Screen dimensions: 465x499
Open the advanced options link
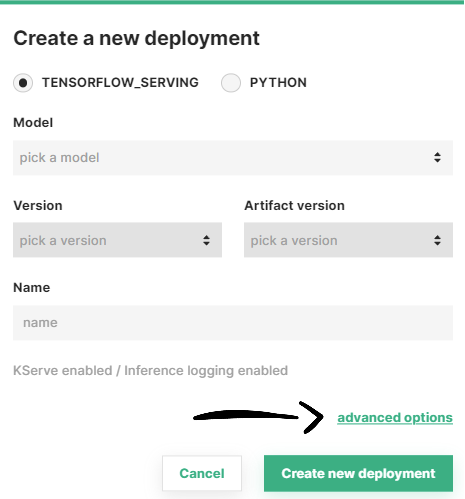click(395, 418)
